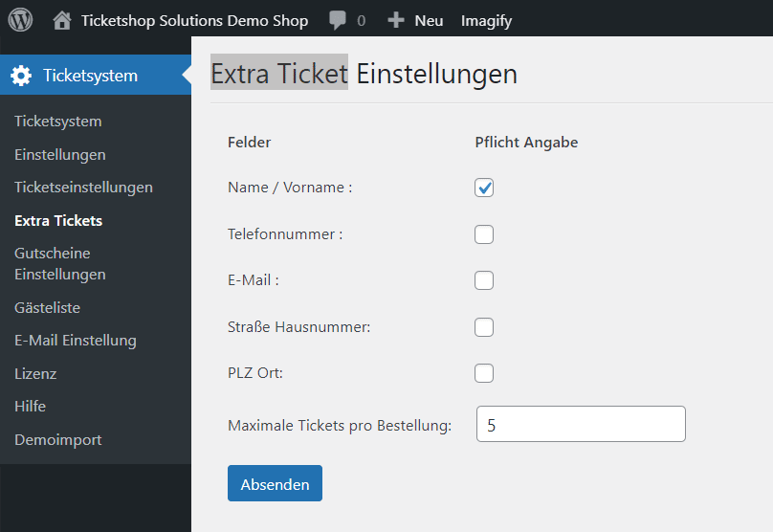Click Maximale Tickets pro Bestellung label
This screenshot has width=773, height=532.
pos(340,426)
